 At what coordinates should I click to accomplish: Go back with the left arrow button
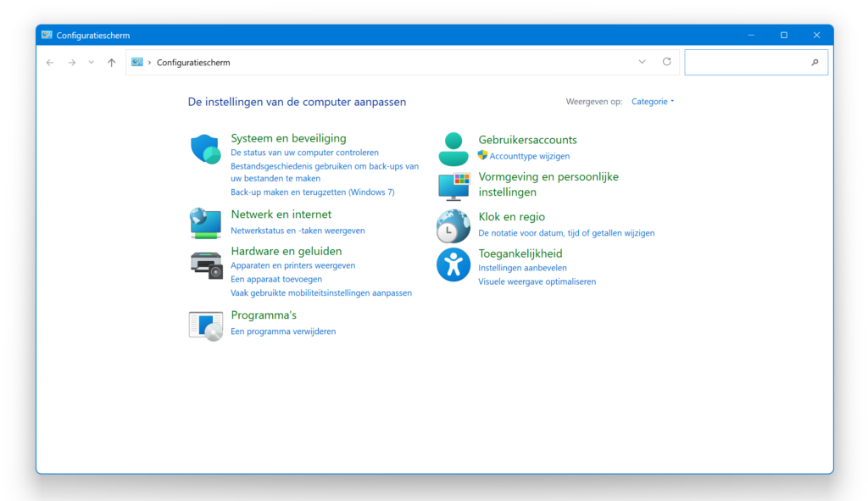[x=50, y=63]
